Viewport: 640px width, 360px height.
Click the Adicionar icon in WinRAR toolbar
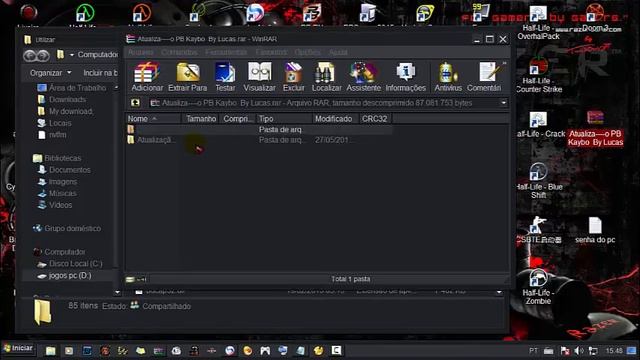point(147,77)
